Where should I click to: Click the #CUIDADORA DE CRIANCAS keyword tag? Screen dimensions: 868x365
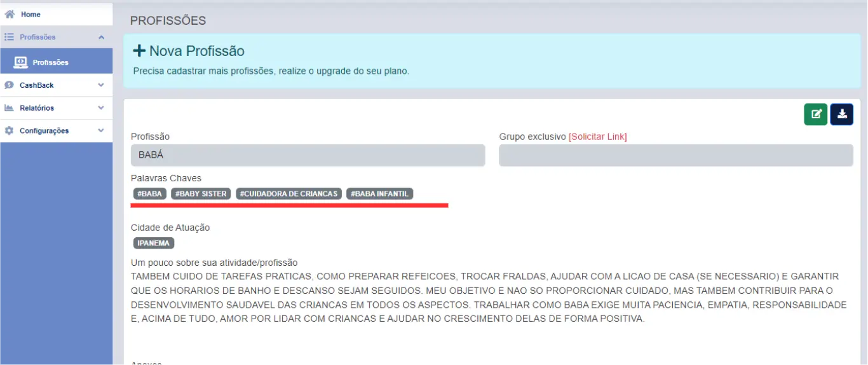[289, 194]
